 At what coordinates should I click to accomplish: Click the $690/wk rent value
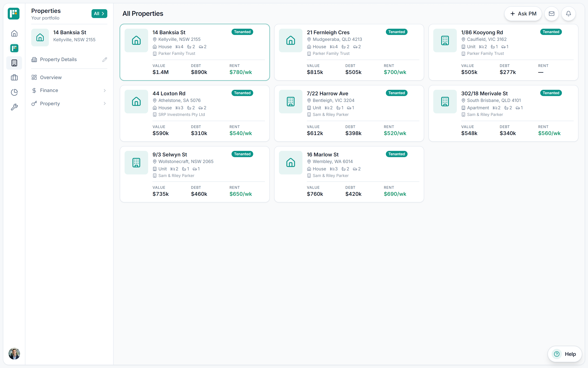pos(395,194)
